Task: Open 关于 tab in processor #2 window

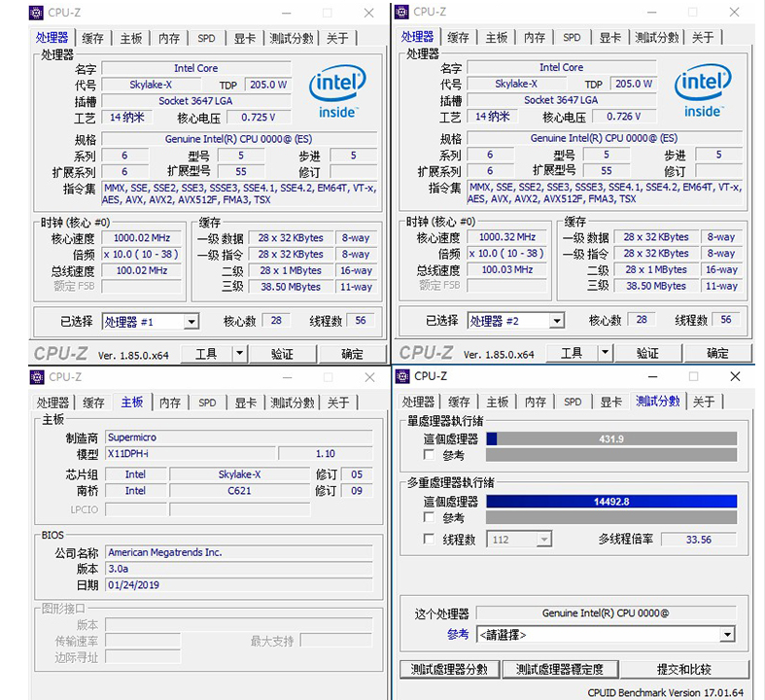Action: pyautogui.click(x=703, y=37)
